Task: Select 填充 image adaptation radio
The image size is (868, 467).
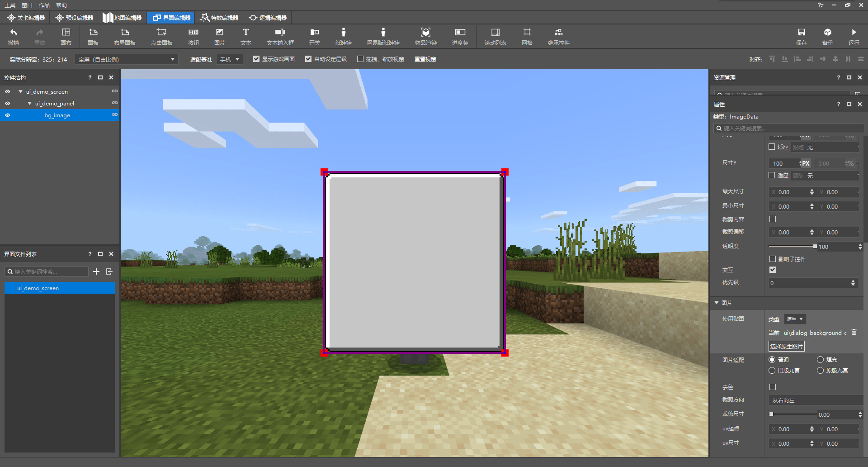Action: point(820,360)
